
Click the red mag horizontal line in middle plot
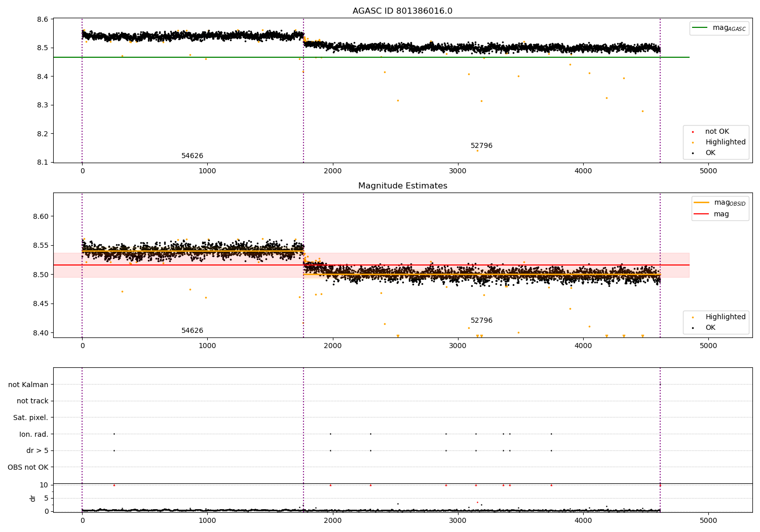[371, 265]
